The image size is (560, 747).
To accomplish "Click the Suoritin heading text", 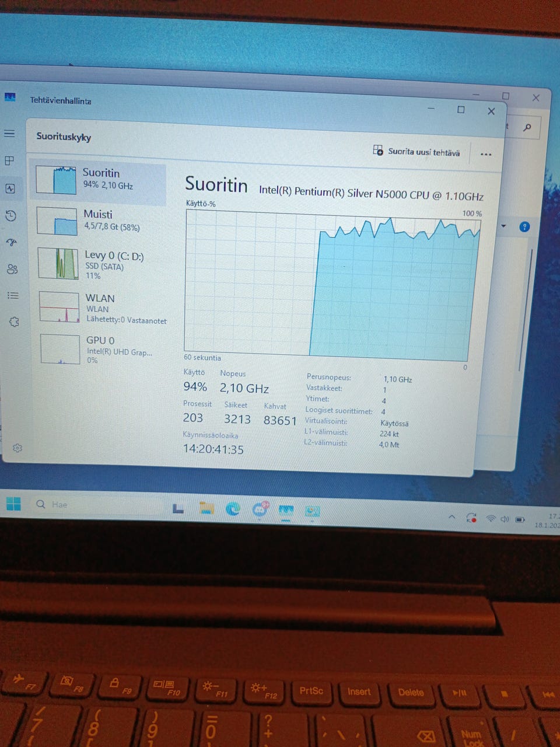I will (216, 184).
